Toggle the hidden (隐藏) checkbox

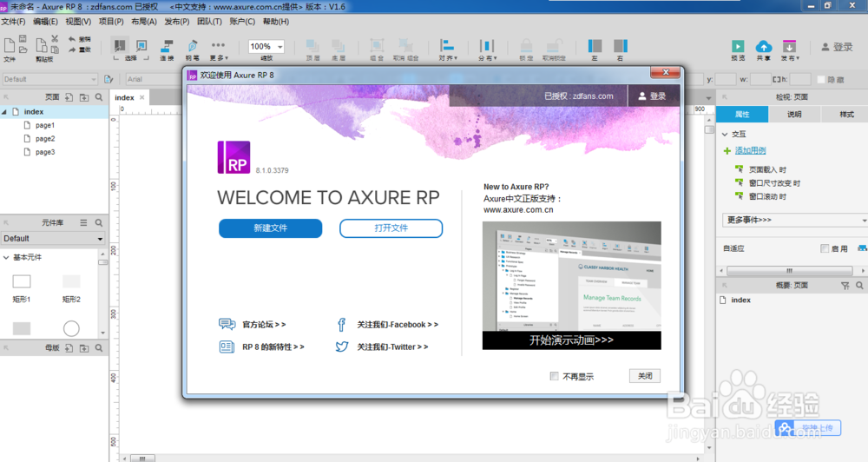coord(821,80)
